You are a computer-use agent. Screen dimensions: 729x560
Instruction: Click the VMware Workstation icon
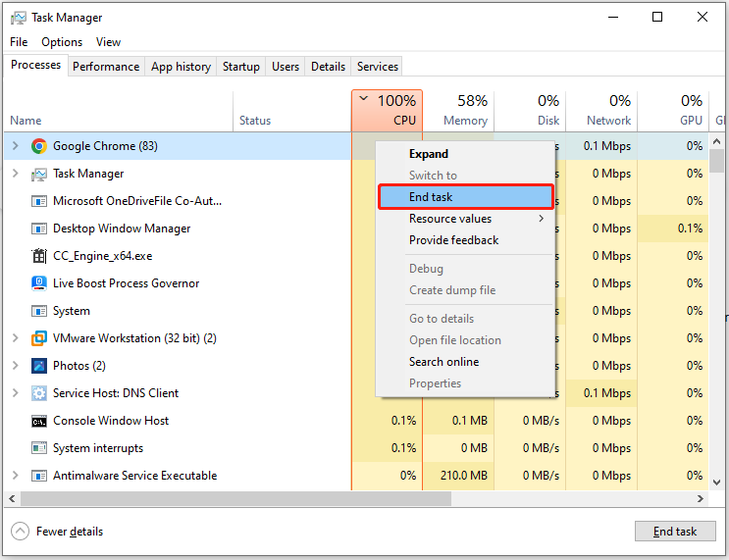pos(39,338)
